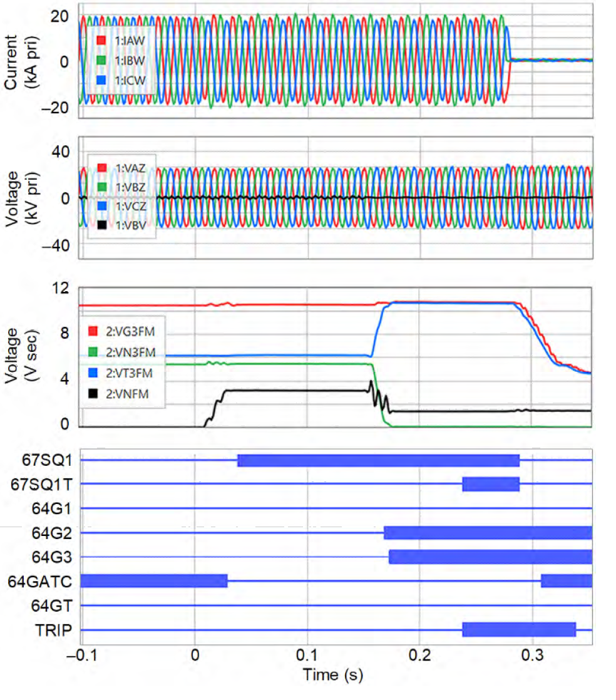Select the 1:VCZ legend label
Viewport: 616px width, 700px height.
coord(131,206)
